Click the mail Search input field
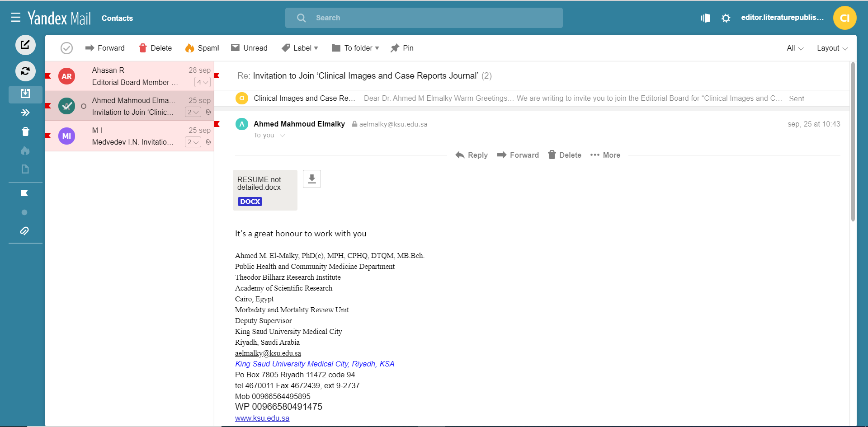The image size is (868, 427). [x=424, y=18]
